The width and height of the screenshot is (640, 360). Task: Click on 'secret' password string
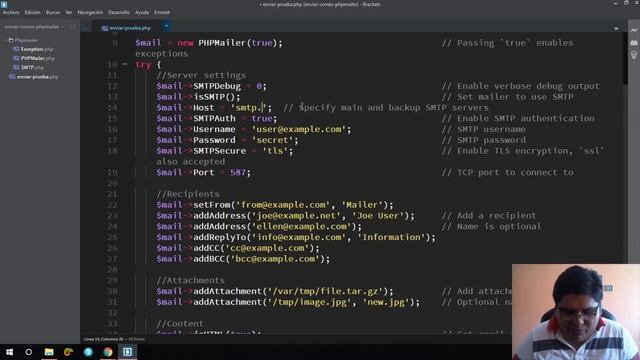(272, 140)
